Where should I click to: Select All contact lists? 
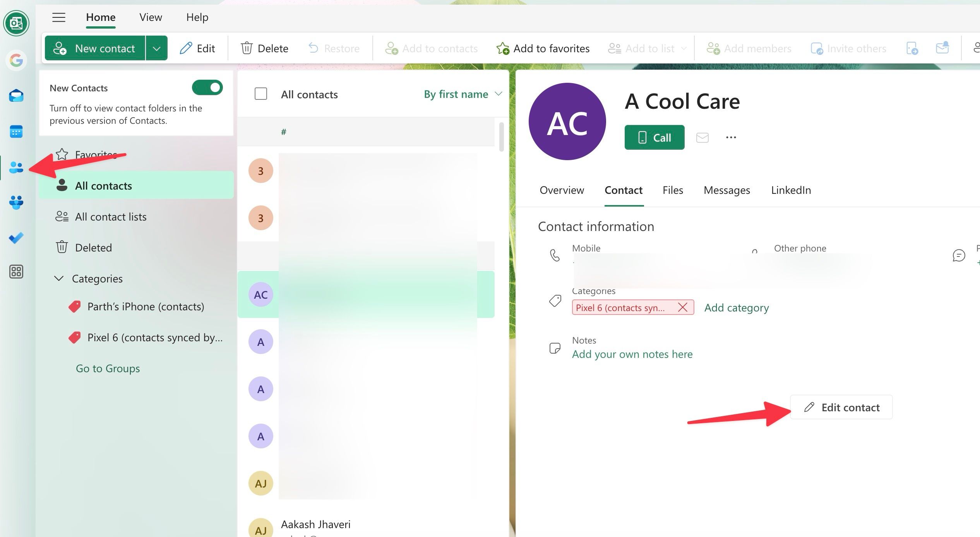(x=136, y=217)
